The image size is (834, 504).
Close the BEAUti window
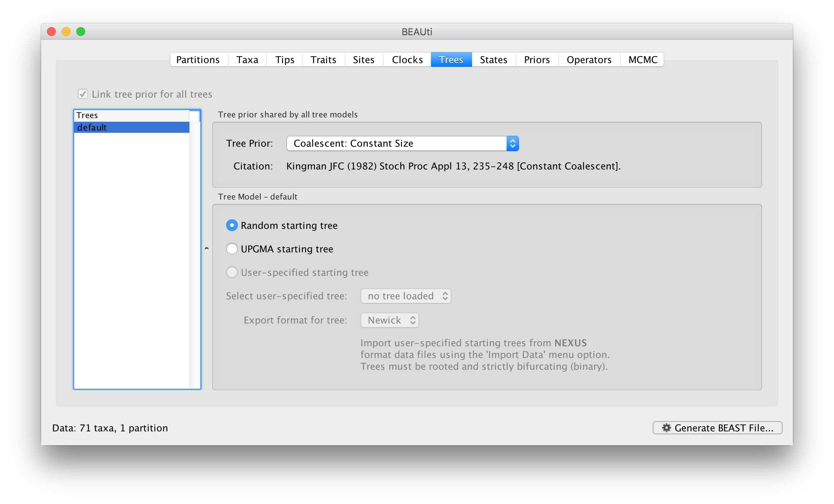pos(51,32)
